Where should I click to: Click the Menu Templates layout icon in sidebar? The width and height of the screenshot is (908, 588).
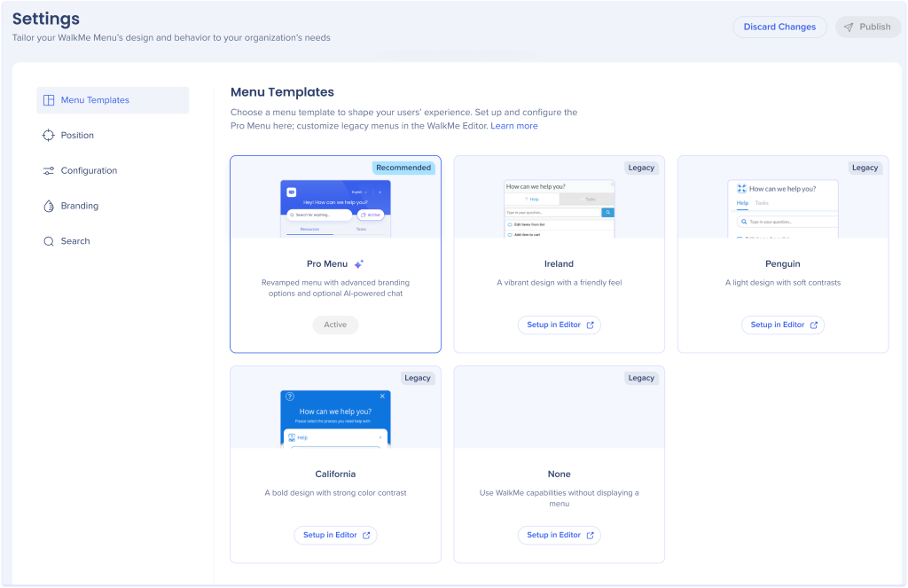pyautogui.click(x=49, y=100)
